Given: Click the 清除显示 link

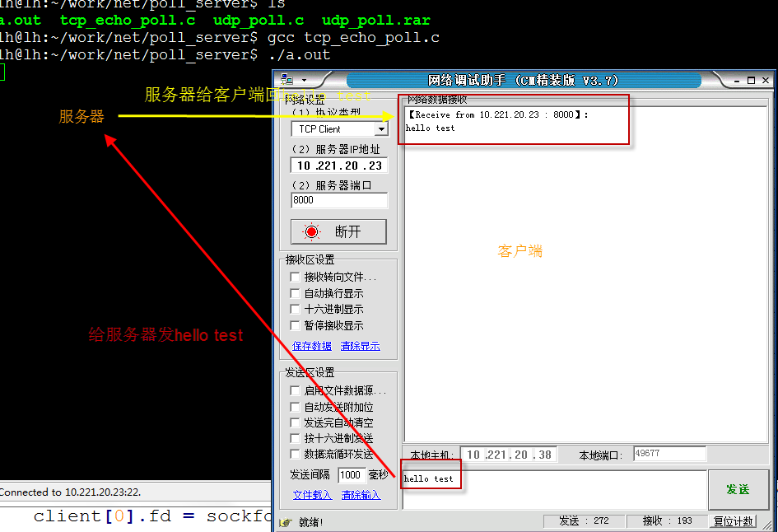Looking at the screenshot, I should pyautogui.click(x=361, y=346).
